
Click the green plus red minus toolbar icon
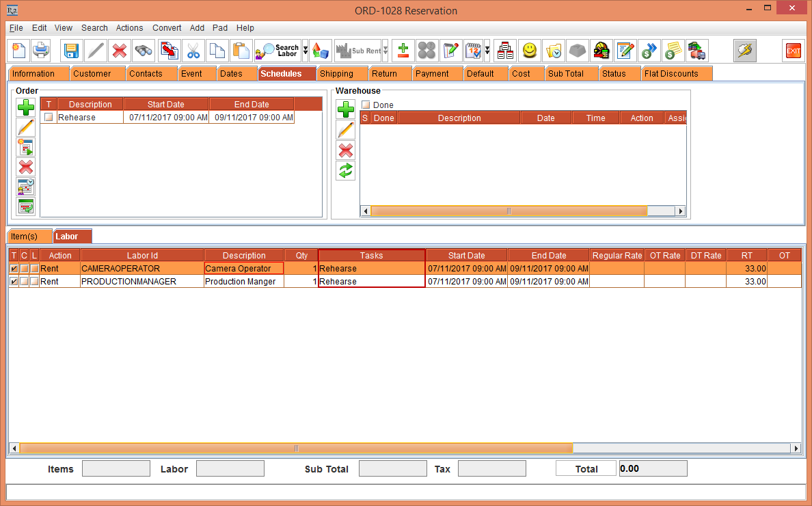403,51
